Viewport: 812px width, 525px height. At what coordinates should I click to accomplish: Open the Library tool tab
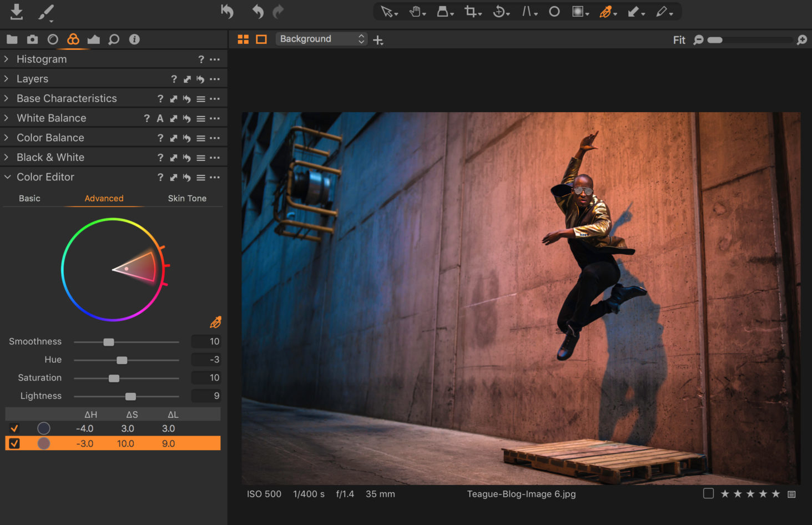(x=11, y=39)
